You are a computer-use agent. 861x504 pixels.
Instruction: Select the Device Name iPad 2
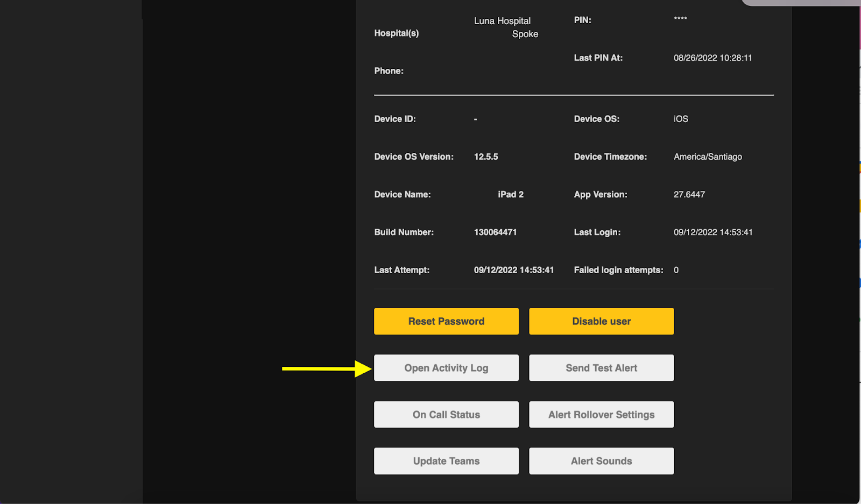click(511, 195)
